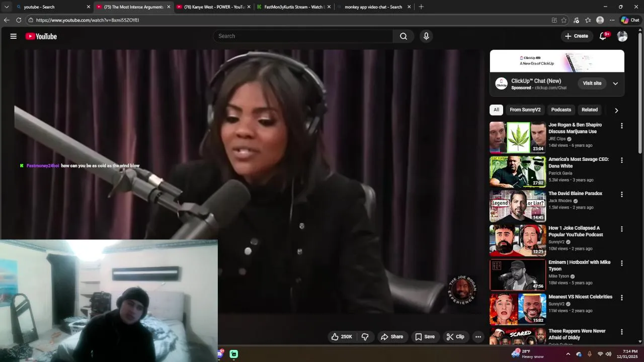Close the 'youtube - Search' tab

click(89, 7)
